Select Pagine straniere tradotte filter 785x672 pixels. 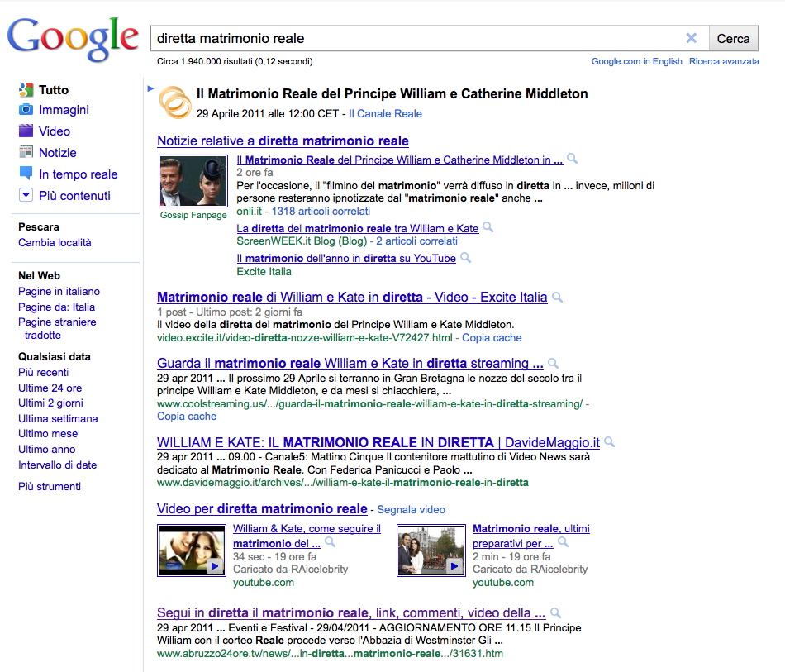tap(57, 328)
